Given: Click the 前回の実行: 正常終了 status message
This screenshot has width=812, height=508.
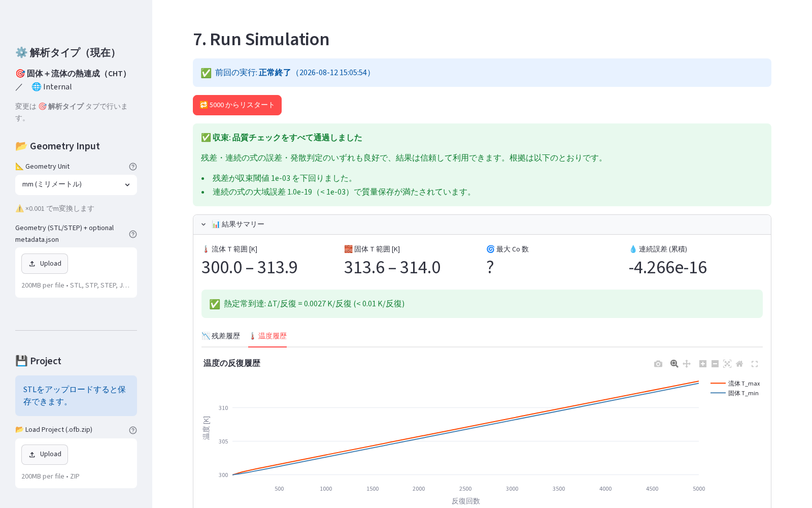Looking at the screenshot, I should [x=482, y=73].
